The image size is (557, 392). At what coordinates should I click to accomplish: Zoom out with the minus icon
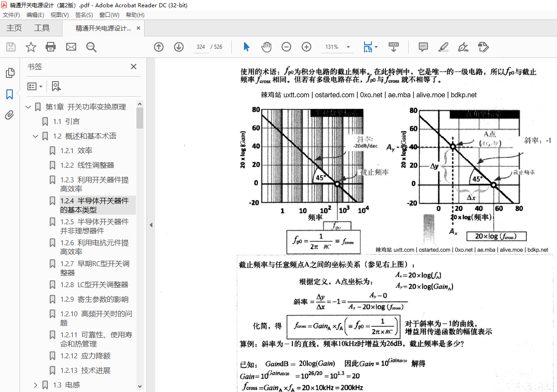pos(286,47)
